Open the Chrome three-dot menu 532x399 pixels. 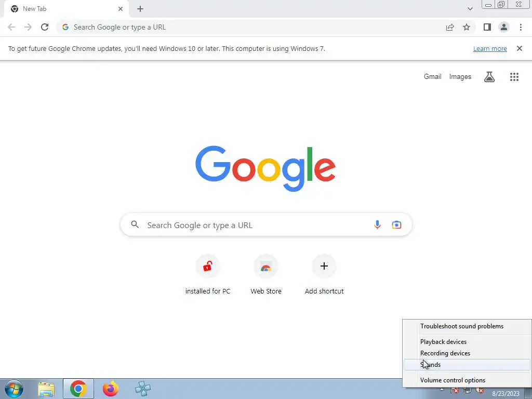coord(521,27)
